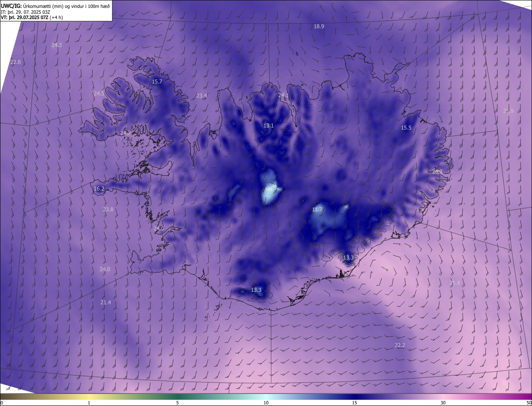The image size is (532, 406).
Task: Click the map title 'Úrkomumætti (mm) og vindur í 100m hæð'
Action: point(66,6)
